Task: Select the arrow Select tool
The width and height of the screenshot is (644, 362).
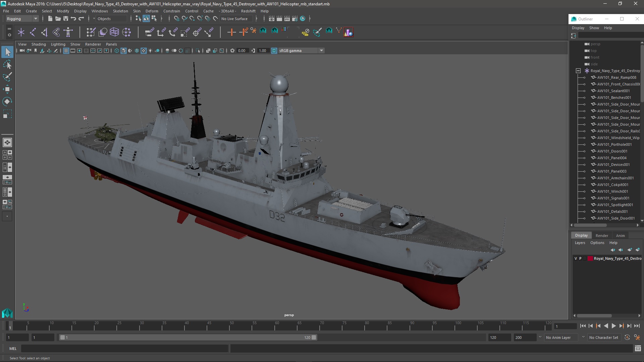Action: (7, 52)
